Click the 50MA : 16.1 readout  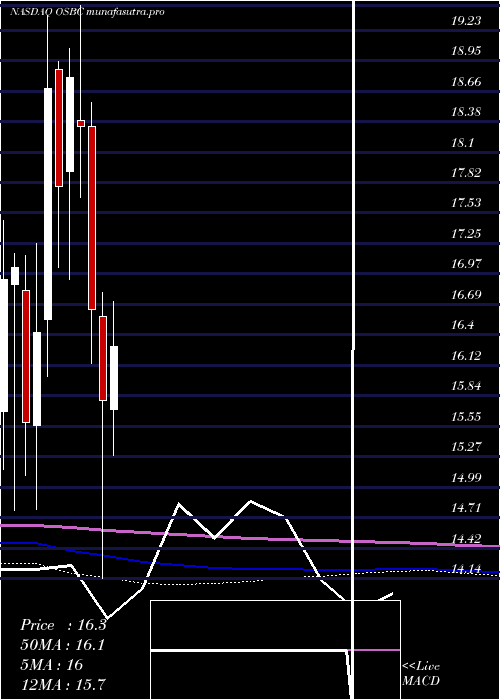point(62,645)
